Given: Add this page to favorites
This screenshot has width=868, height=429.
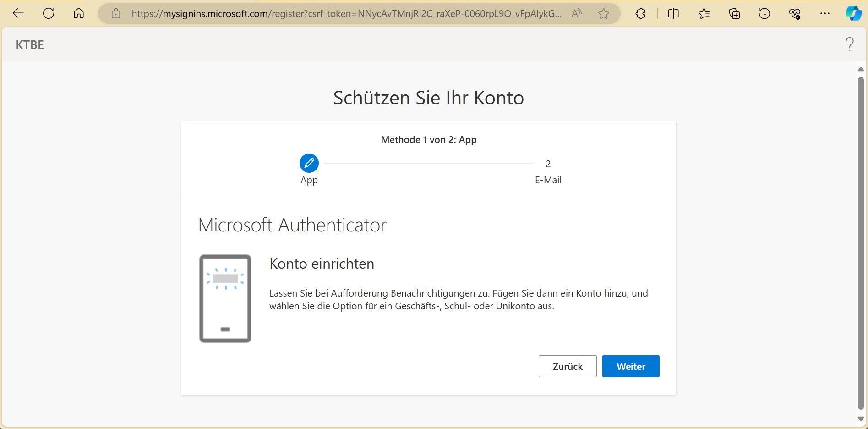Looking at the screenshot, I should click(x=603, y=13).
